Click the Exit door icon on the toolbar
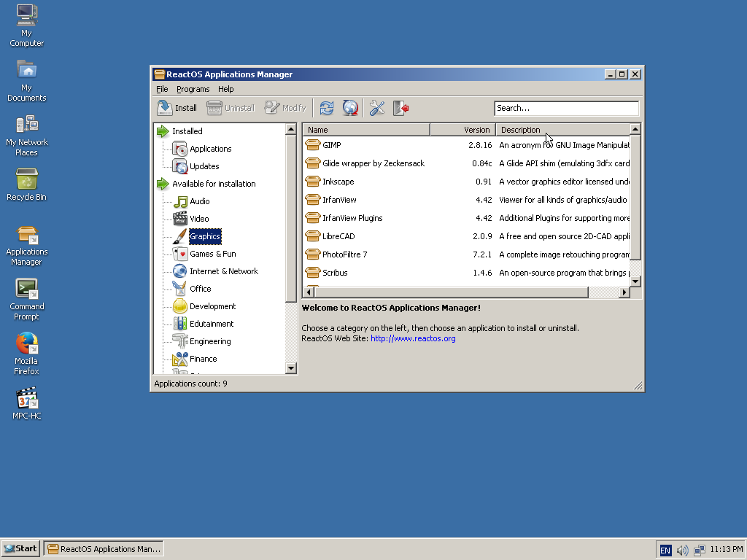Image resolution: width=747 pixels, height=560 pixels. tap(400, 107)
